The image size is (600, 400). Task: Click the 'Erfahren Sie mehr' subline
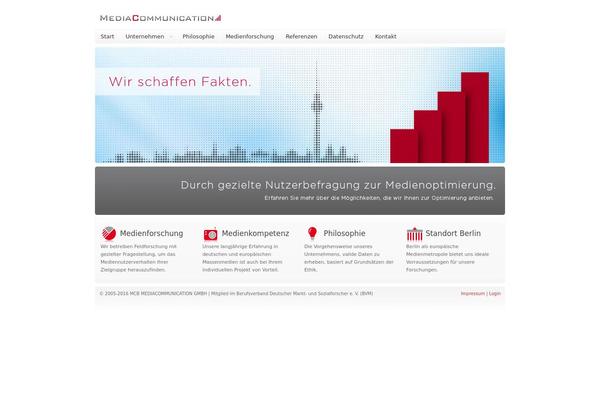click(379, 198)
